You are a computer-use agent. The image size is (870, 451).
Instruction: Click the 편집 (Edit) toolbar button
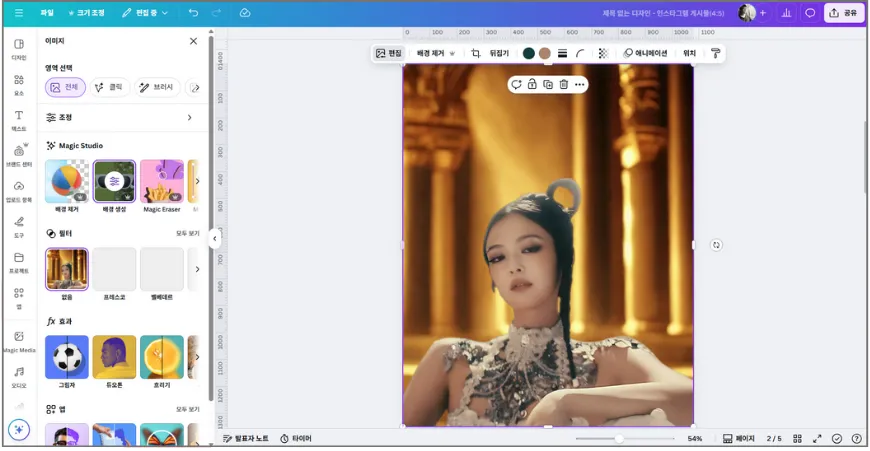388,53
